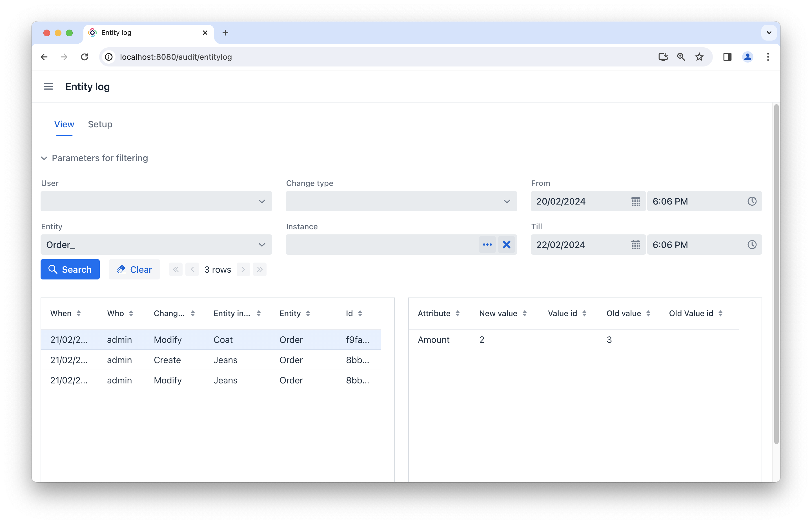The width and height of the screenshot is (812, 524).
Task: Bookmark this page with the star icon
Action: pos(699,57)
